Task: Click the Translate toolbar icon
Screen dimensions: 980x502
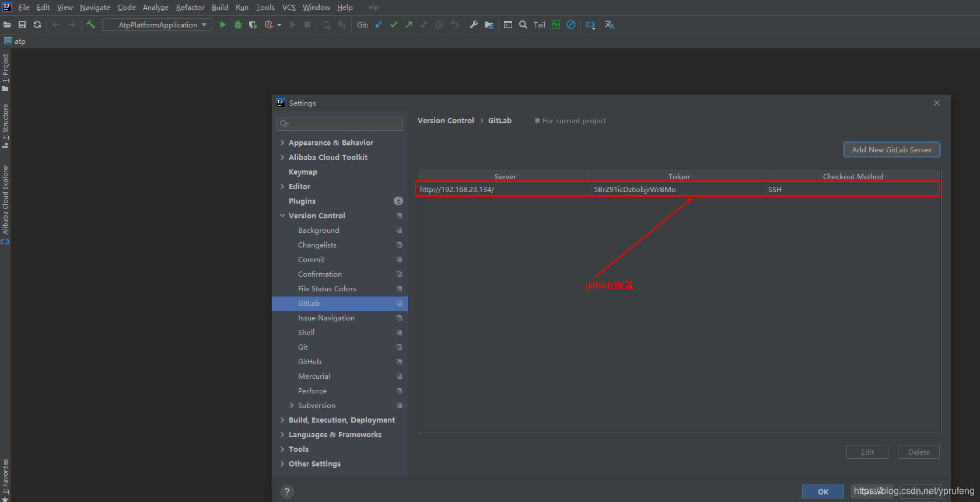Action: point(610,25)
